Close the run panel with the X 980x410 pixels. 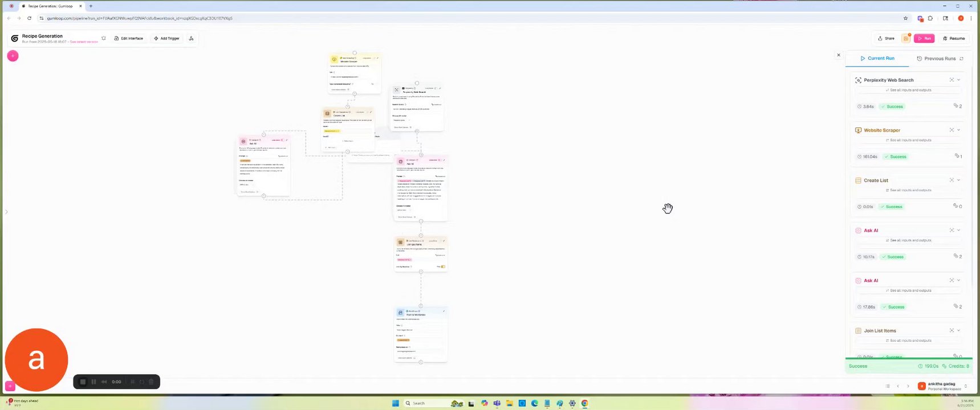(x=839, y=55)
